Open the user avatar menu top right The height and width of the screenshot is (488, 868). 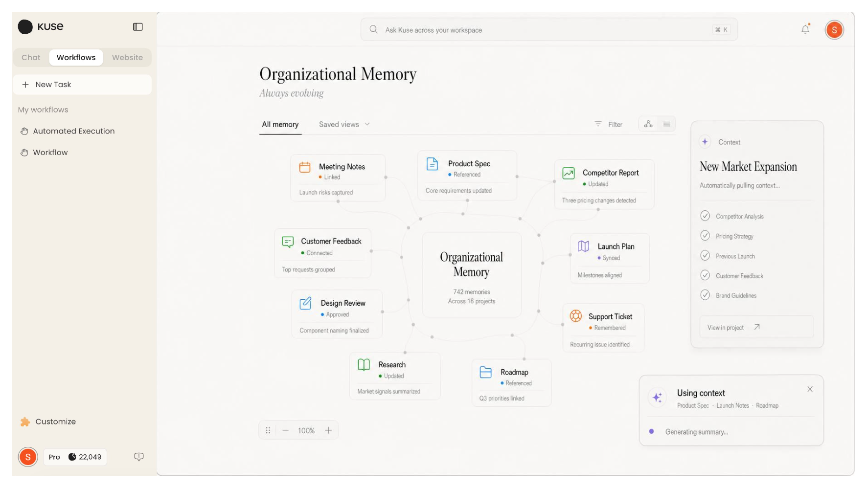[x=834, y=30]
